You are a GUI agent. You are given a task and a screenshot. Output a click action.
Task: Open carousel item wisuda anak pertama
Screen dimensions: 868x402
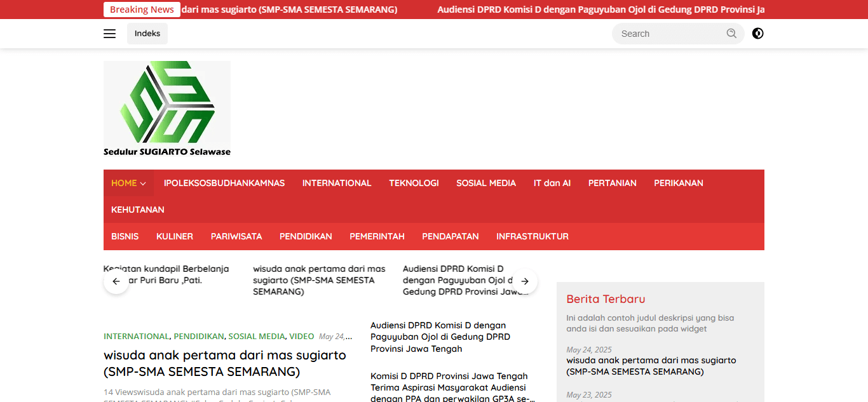319,280
